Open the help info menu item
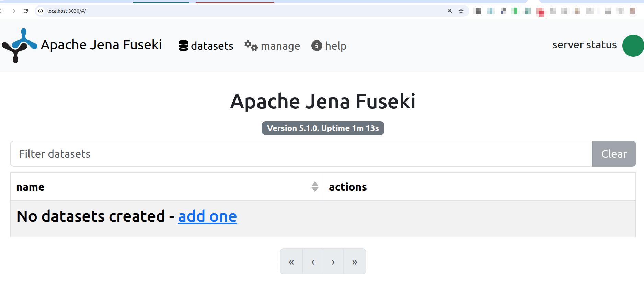Viewport: 644px width, 283px height. point(329,46)
